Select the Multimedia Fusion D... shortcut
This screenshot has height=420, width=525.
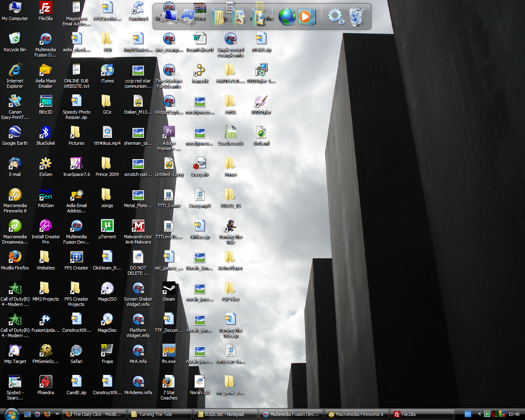(x=46, y=45)
